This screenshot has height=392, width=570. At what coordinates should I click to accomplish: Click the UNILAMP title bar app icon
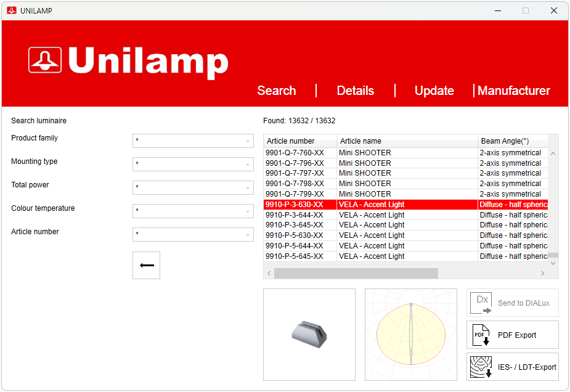point(12,10)
